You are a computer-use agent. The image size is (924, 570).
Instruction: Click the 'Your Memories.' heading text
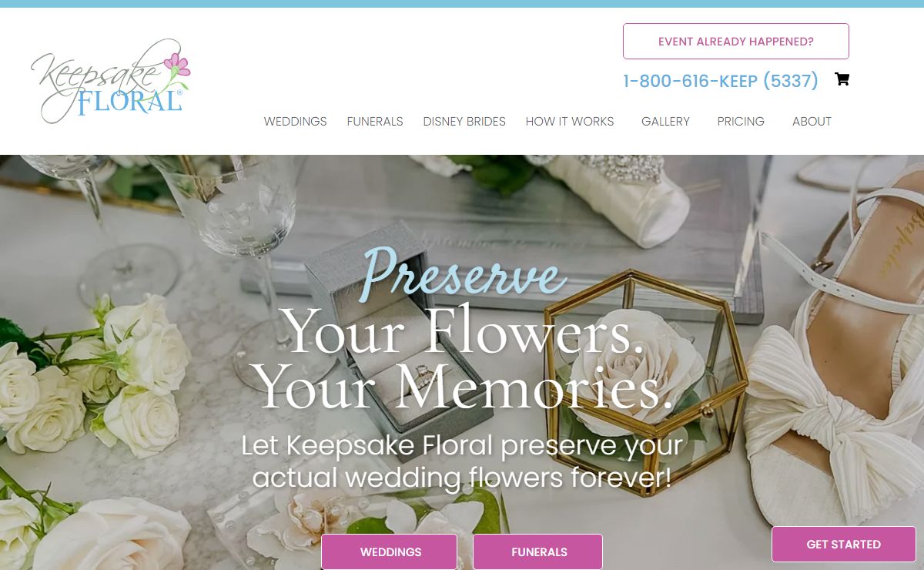[x=462, y=387]
